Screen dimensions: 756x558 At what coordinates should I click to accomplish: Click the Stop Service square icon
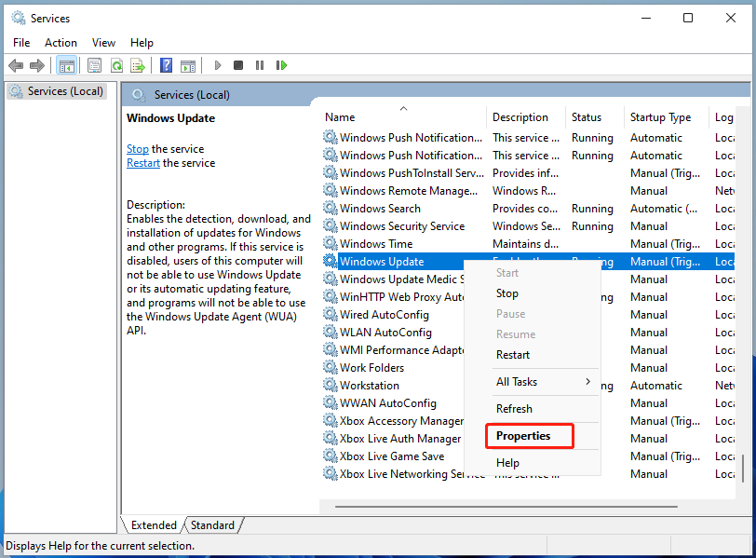pyautogui.click(x=238, y=65)
